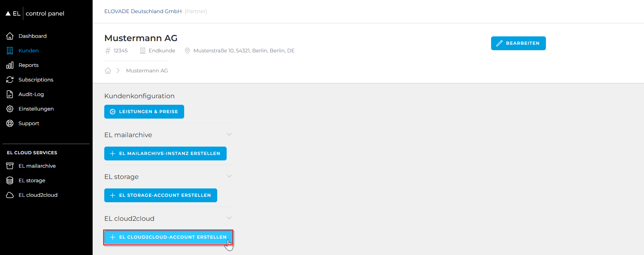644x255 pixels.
Task: Click the Subscriptions refresh arrows icon
Action: click(x=10, y=80)
